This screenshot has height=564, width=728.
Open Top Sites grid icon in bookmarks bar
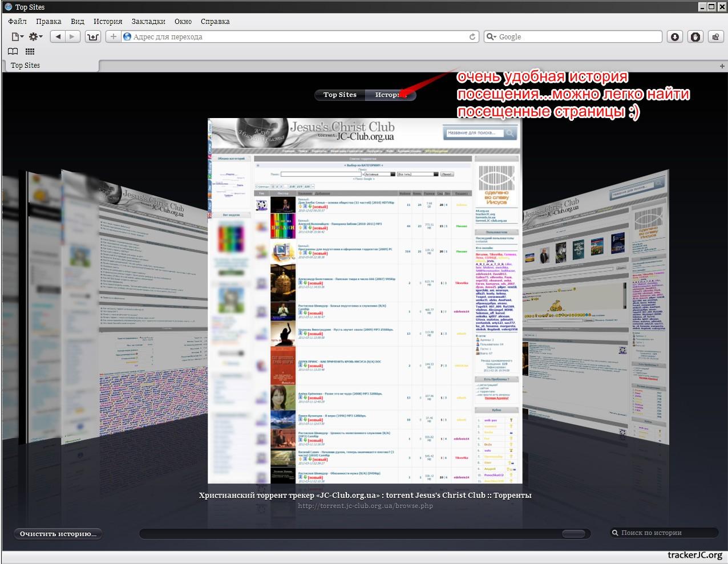click(x=30, y=51)
